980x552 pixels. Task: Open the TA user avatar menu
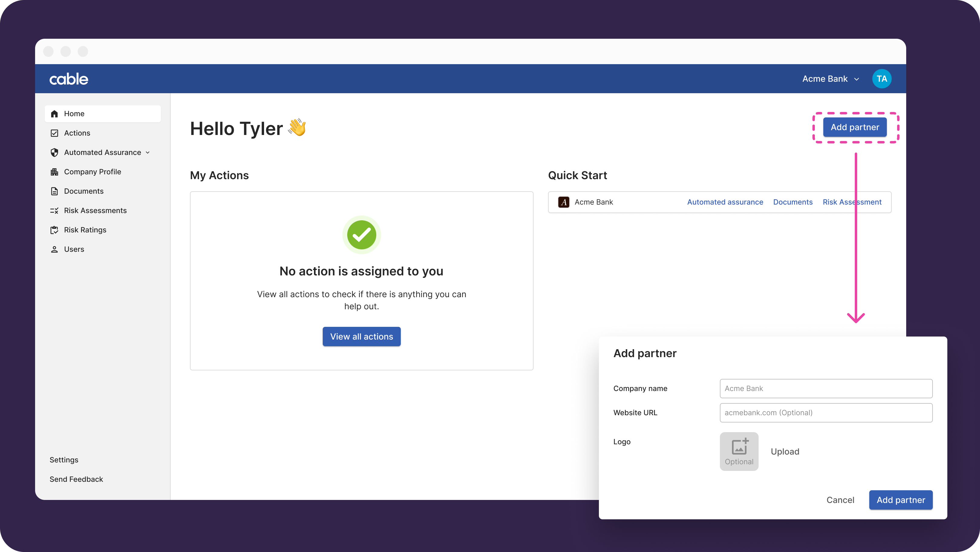click(881, 79)
